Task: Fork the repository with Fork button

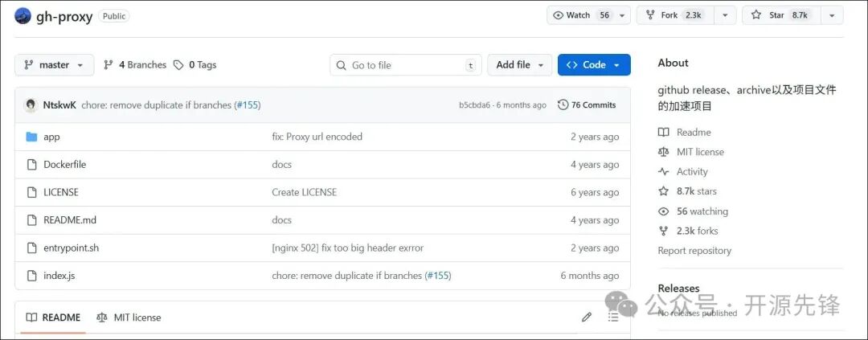Action: [x=675, y=15]
